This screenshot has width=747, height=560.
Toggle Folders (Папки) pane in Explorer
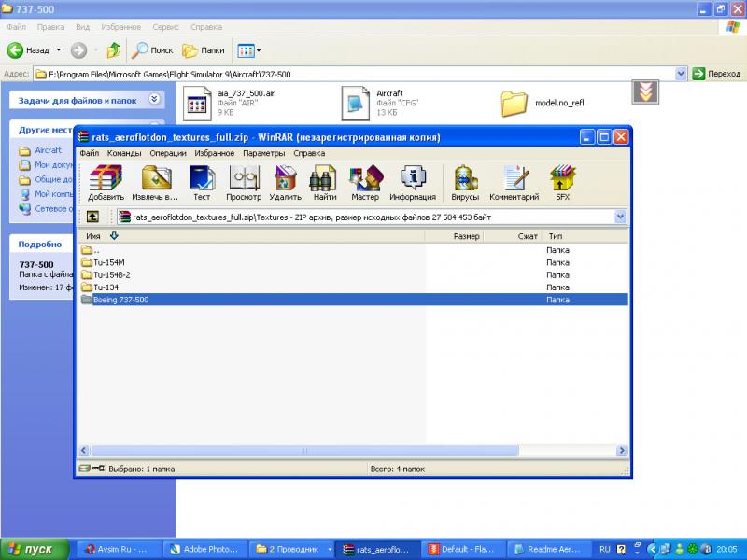[x=204, y=50]
